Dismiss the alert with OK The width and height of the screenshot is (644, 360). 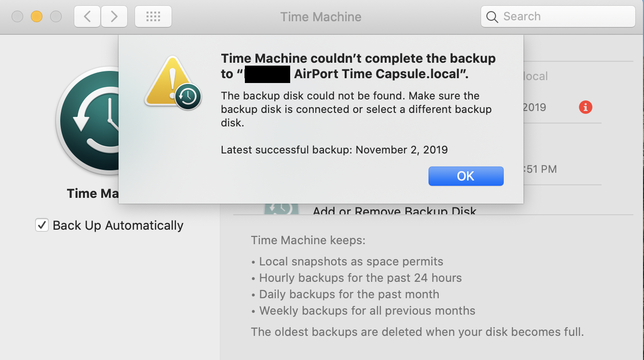(x=466, y=176)
